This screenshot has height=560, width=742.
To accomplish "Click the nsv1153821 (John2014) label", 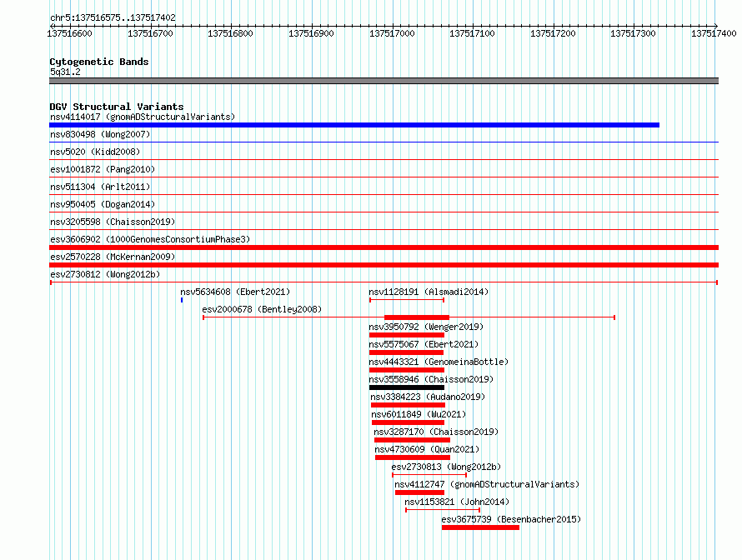I will coord(457,502).
